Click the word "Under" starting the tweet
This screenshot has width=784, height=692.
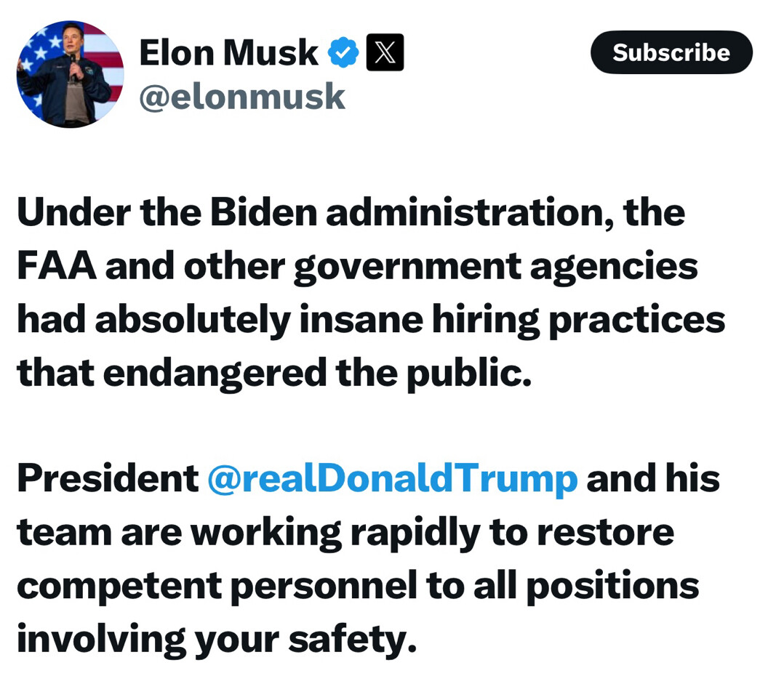coord(74,212)
